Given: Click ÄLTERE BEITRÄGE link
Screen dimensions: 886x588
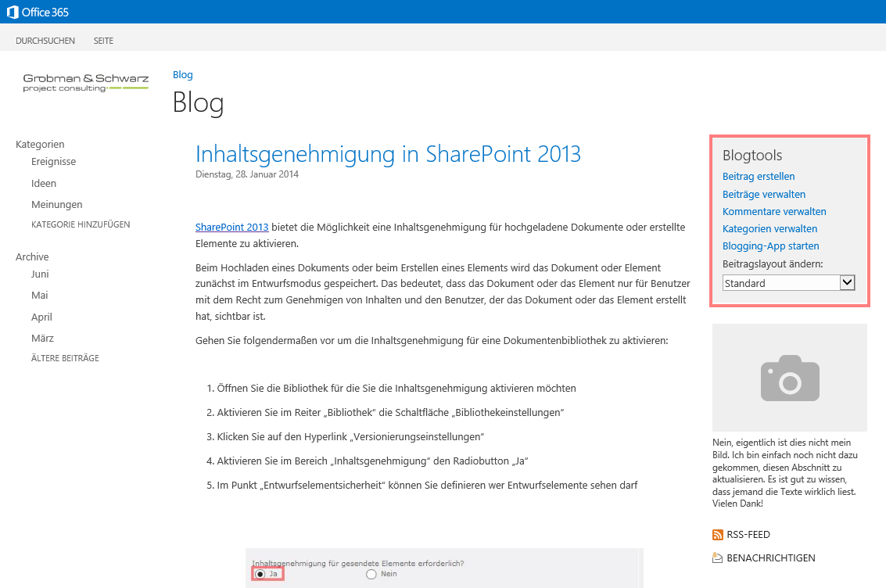Looking at the screenshot, I should 65,358.
